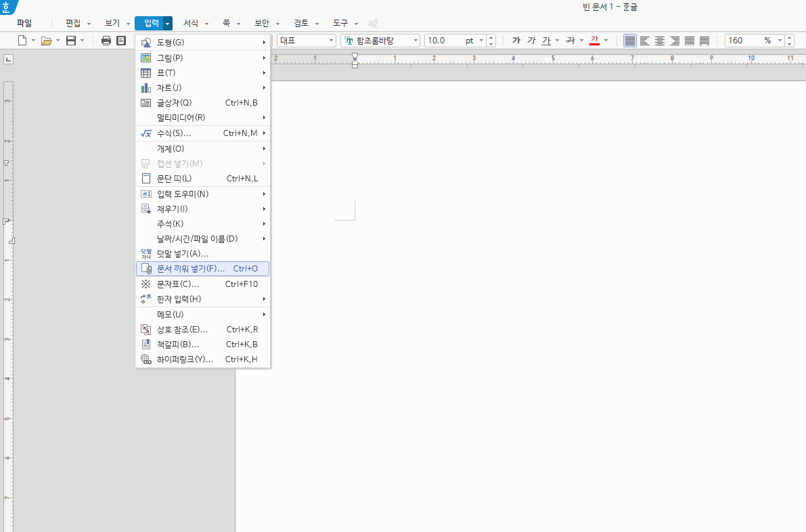This screenshot has height=532, width=806.
Task: Click the font color 가 button
Action: [595, 41]
